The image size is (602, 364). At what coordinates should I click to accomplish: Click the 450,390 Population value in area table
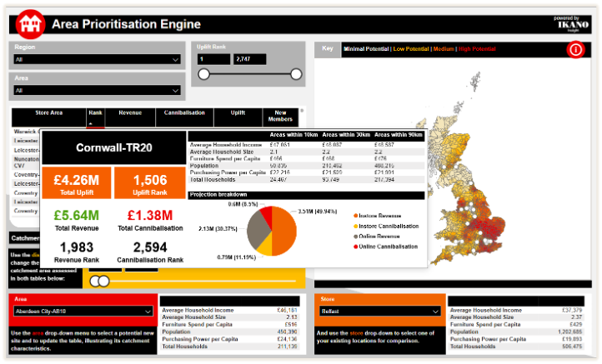click(x=287, y=332)
